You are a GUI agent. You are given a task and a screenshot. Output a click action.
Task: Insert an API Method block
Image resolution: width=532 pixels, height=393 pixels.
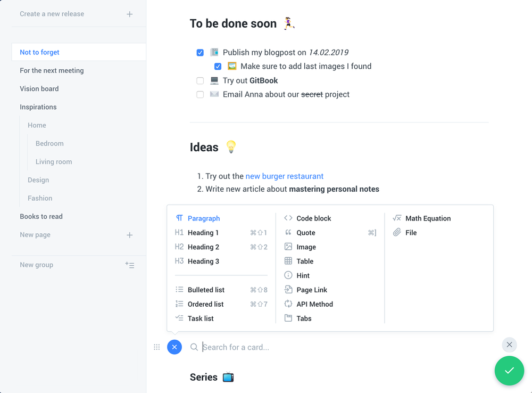tap(314, 304)
